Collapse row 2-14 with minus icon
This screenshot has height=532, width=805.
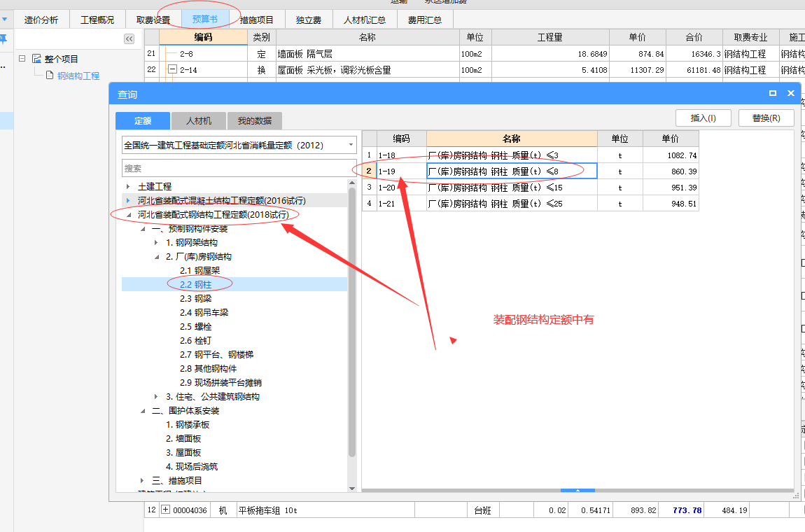point(172,69)
